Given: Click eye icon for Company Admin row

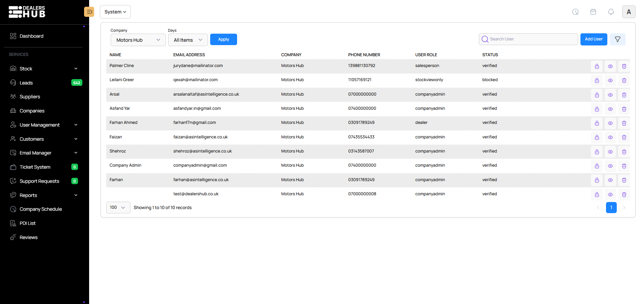Looking at the screenshot, I should point(610,166).
